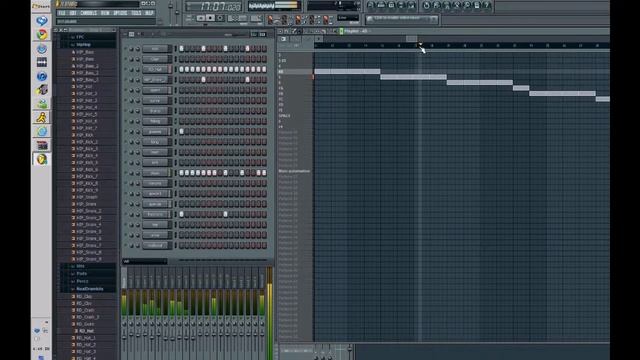Click the Record button in the transport
The image size is (640, 360).
pyautogui.click(x=220, y=18)
